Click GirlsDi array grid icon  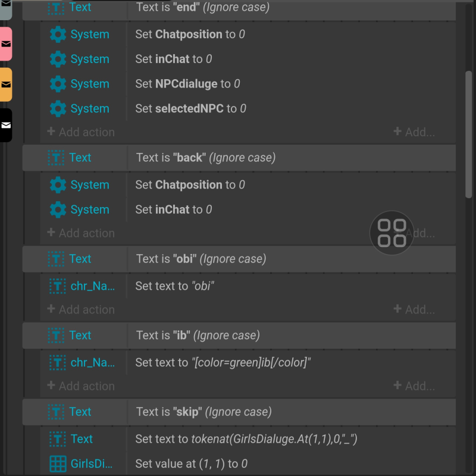click(58, 464)
